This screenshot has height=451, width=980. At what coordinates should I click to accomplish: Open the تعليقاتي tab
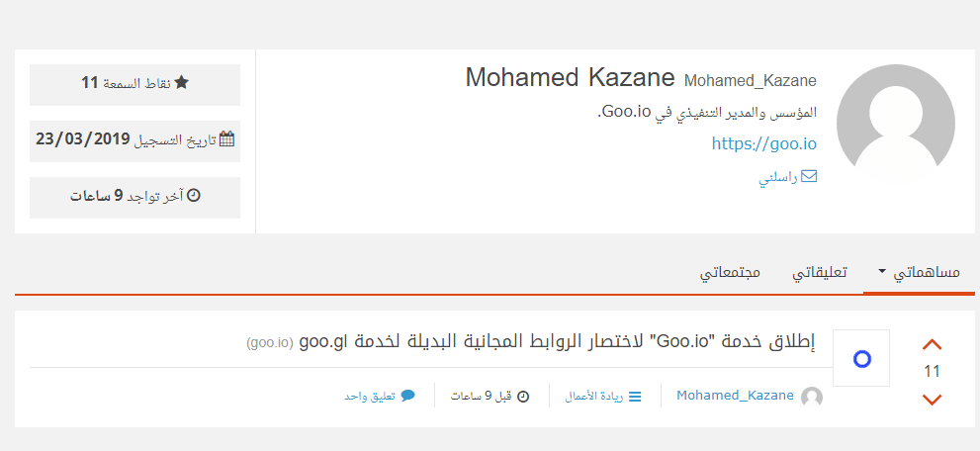[x=820, y=272]
